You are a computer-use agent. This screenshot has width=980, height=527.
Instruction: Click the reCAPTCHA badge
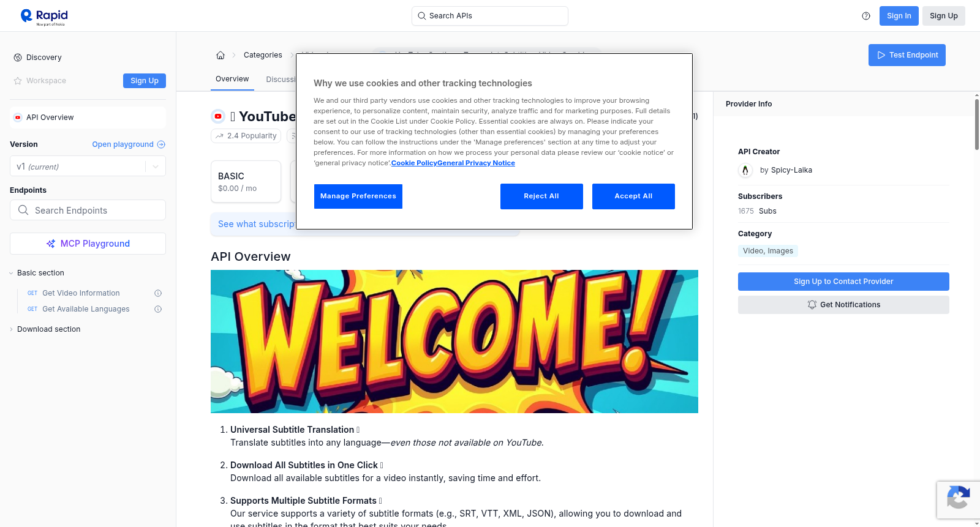(958, 499)
